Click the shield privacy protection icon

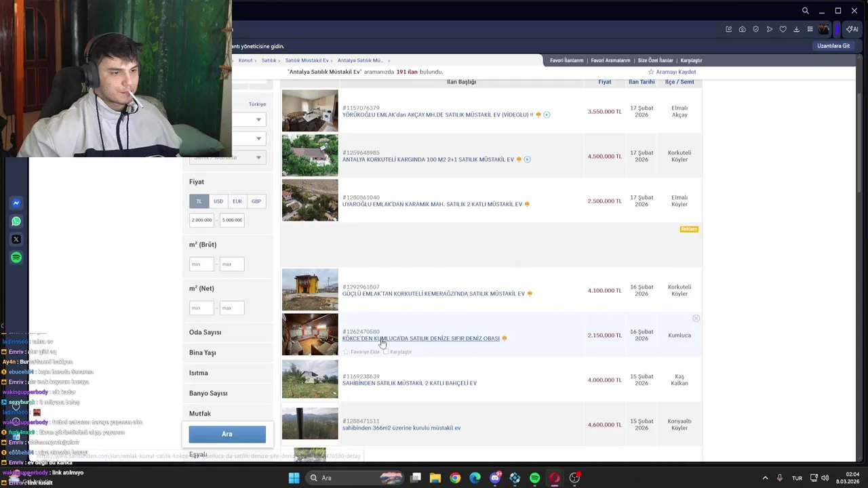[x=756, y=29]
